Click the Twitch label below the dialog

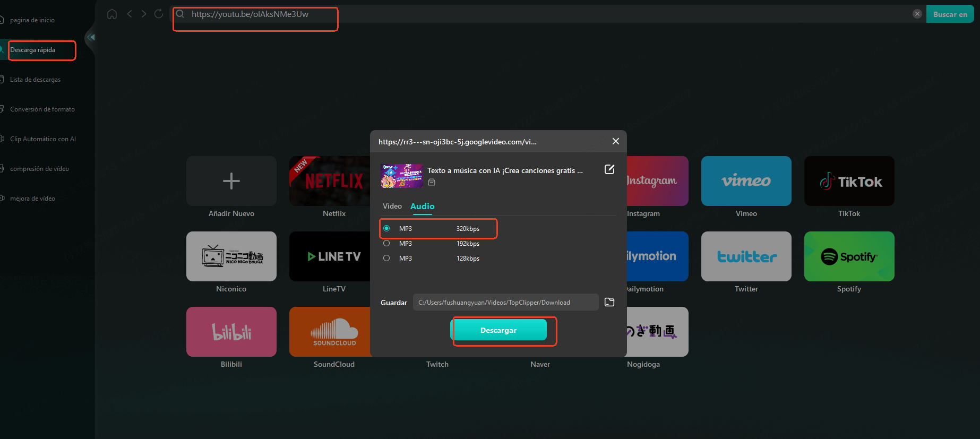click(x=437, y=364)
